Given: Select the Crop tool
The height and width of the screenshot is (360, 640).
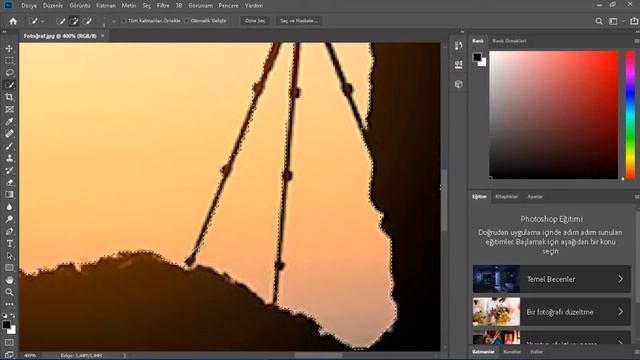Looking at the screenshot, I should coord(9,97).
